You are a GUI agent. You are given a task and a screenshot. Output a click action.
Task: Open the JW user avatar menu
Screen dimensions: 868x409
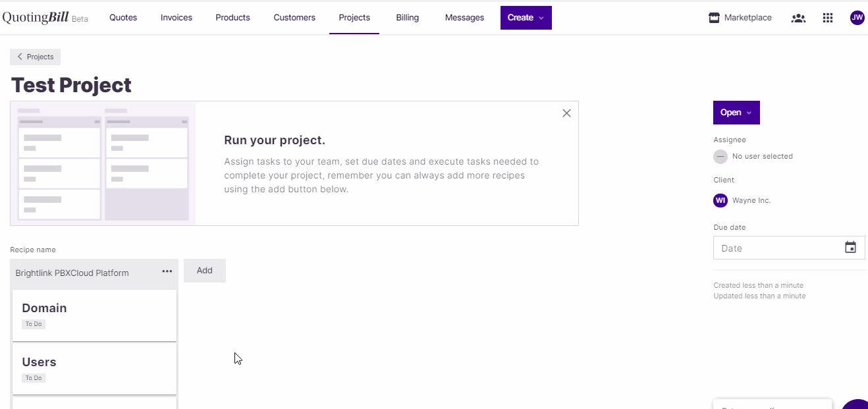[857, 18]
